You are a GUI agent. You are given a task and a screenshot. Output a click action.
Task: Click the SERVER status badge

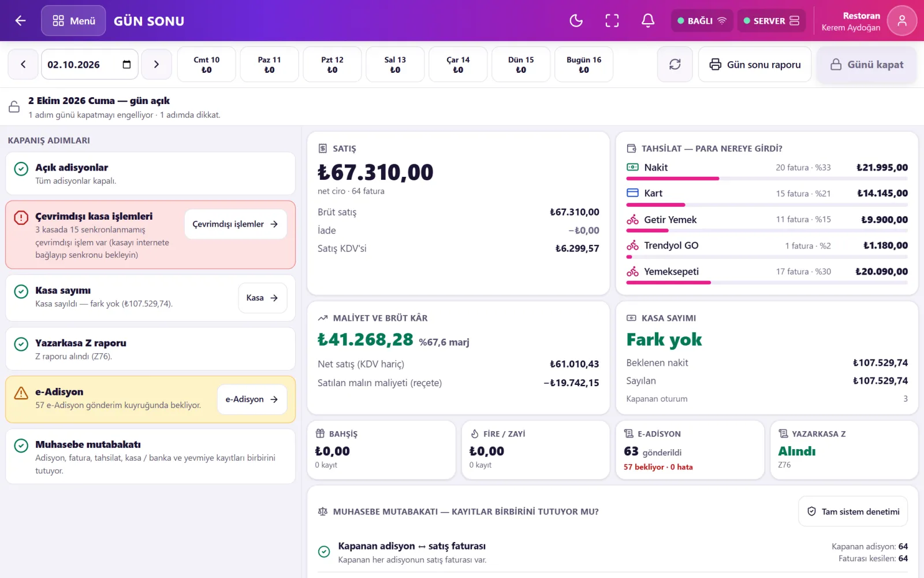772,21
